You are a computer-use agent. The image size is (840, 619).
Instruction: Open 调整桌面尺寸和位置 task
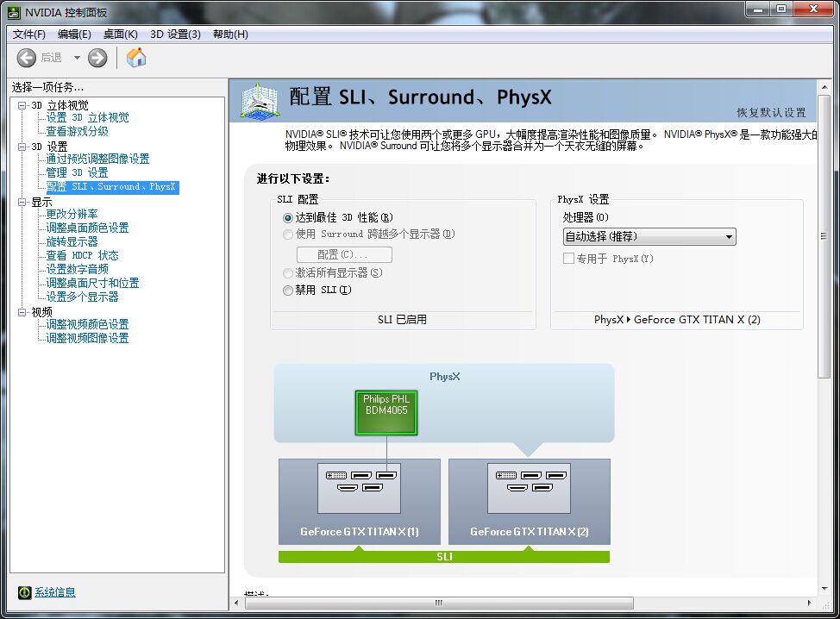tap(92, 284)
